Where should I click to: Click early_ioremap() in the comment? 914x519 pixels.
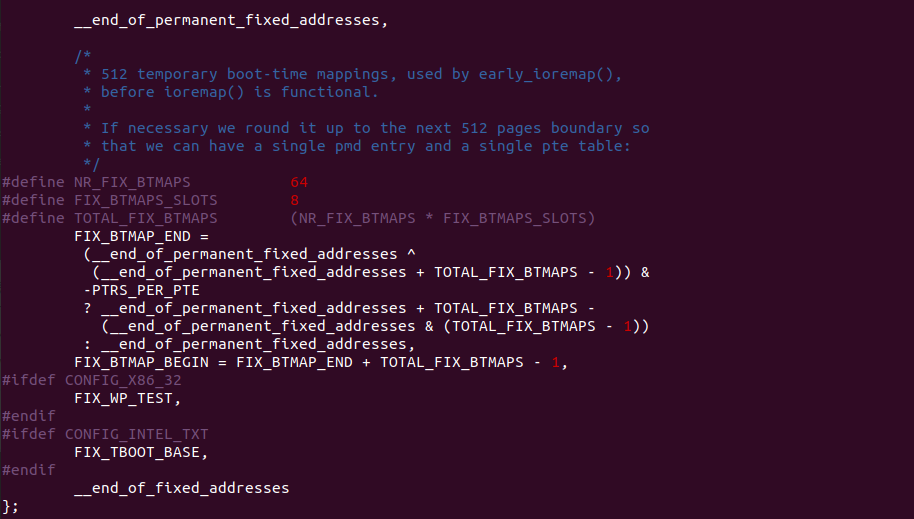pos(566,74)
